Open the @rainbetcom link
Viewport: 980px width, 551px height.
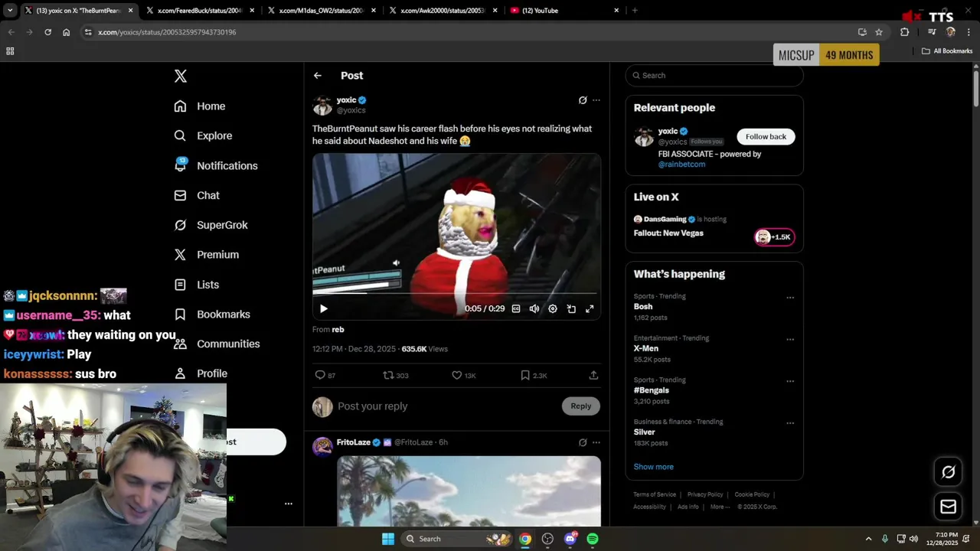tap(681, 164)
